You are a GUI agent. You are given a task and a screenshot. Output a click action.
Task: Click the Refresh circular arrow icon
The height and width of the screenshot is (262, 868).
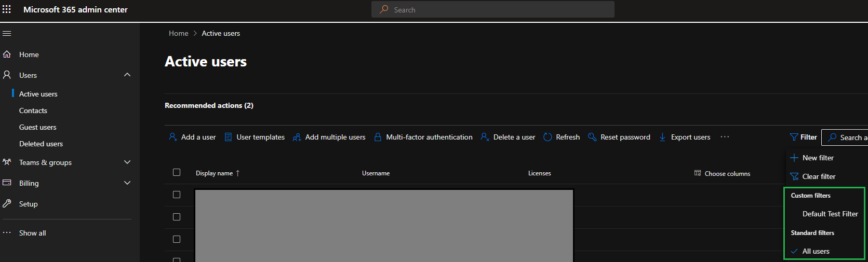pyautogui.click(x=547, y=137)
